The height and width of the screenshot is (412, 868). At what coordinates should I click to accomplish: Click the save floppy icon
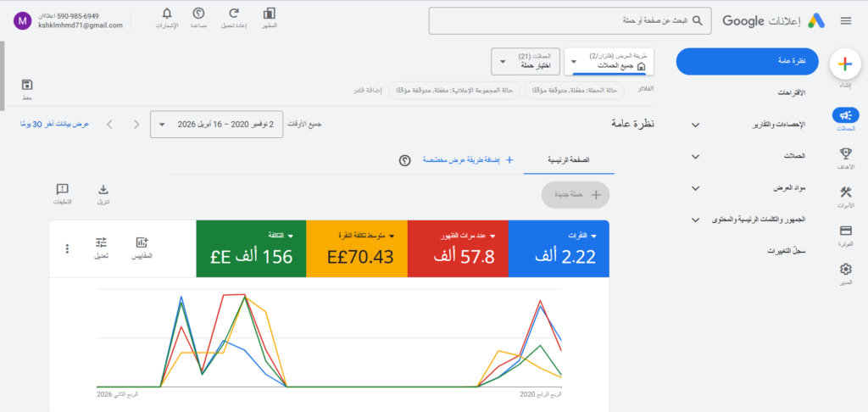click(27, 85)
